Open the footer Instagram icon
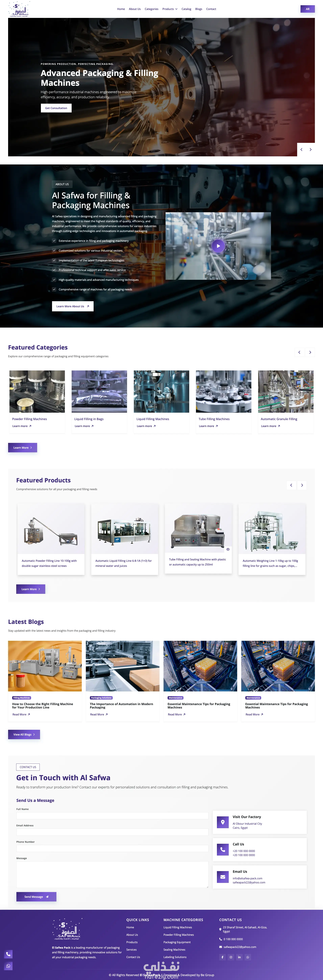 point(231,957)
